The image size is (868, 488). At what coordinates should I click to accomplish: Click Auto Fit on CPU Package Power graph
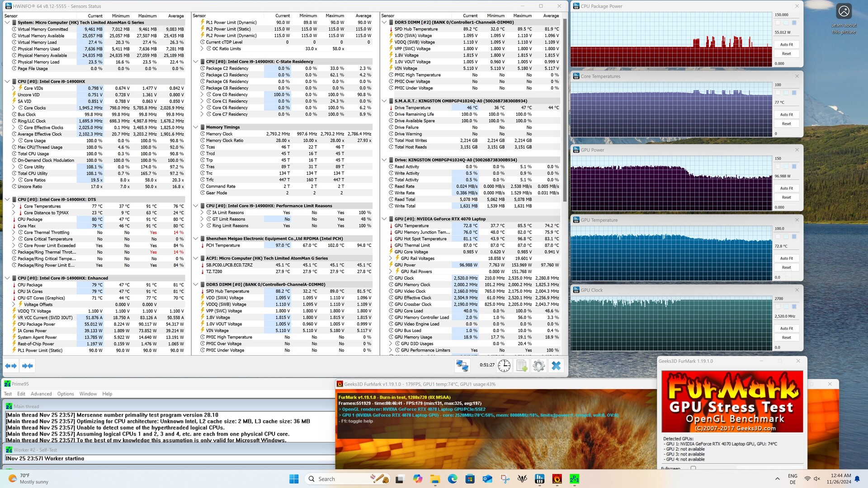coord(786,44)
